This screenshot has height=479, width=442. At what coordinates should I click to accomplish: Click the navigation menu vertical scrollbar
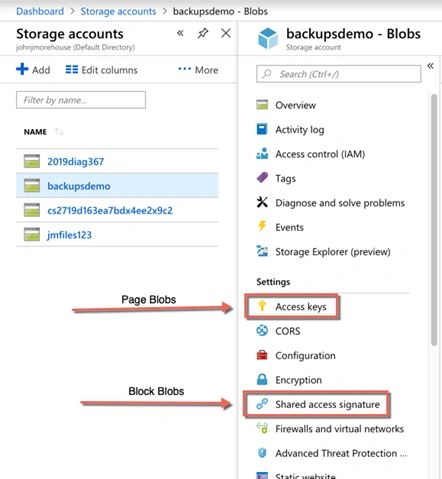(x=434, y=220)
